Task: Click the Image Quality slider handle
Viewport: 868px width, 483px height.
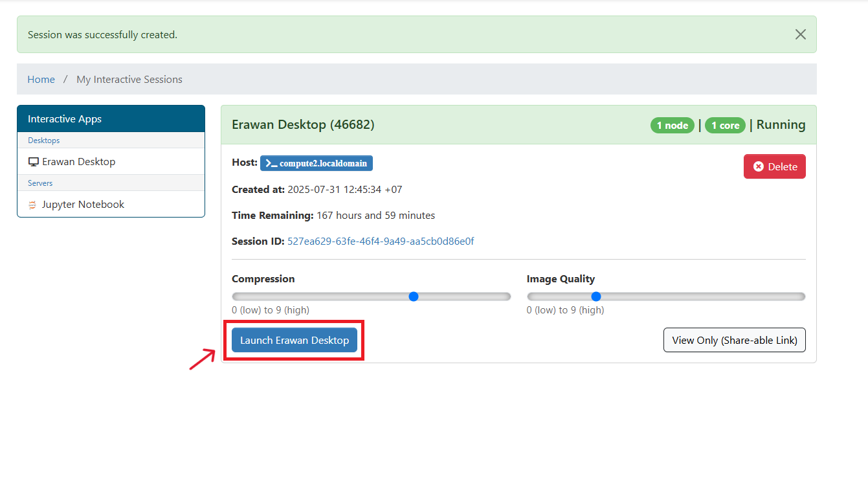Action: (596, 297)
